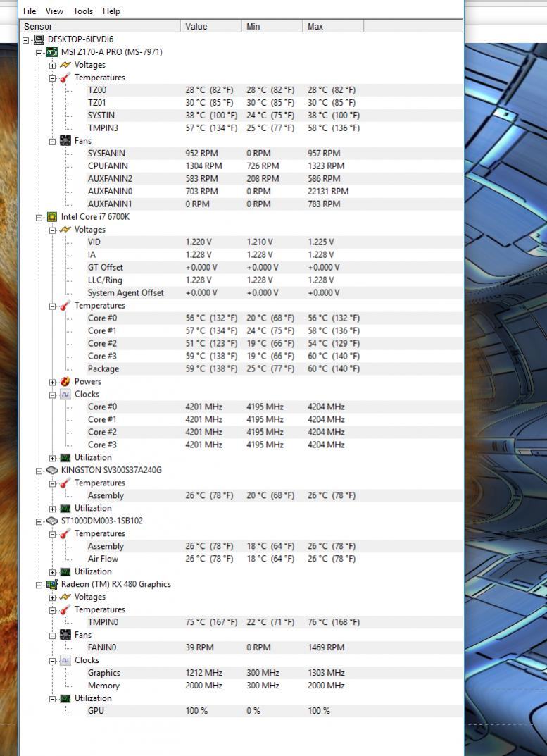This screenshot has height=756, width=547.
Task: Collapse the ST1000DM003-1SB102 drive node
Action: coord(39,521)
